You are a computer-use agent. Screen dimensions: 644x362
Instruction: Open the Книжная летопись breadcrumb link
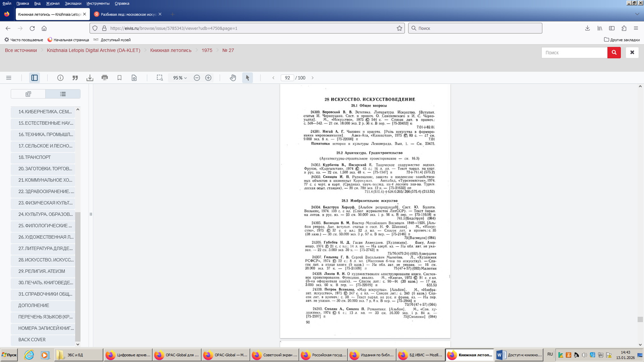[171, 50]
